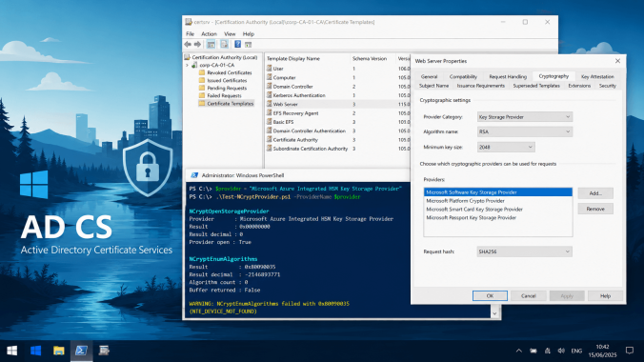Select the Certificate Templates folder icon
The height and width of the screenshot is (362, 644).
202,104
